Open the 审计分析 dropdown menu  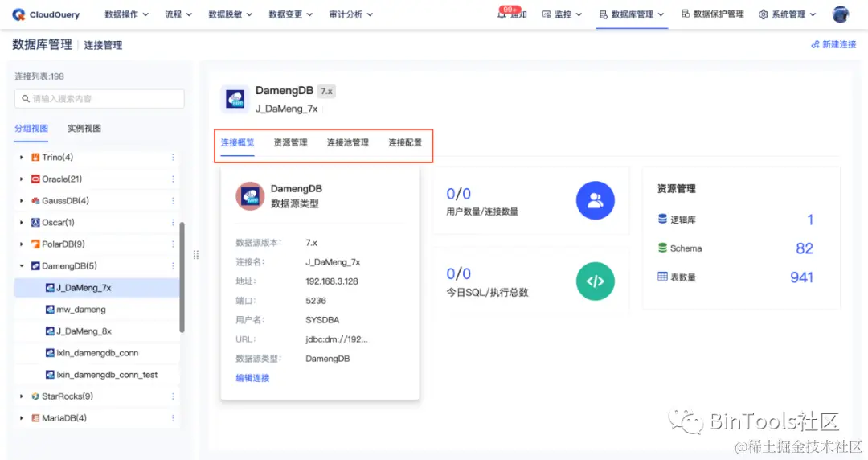(x=351, y=14)
